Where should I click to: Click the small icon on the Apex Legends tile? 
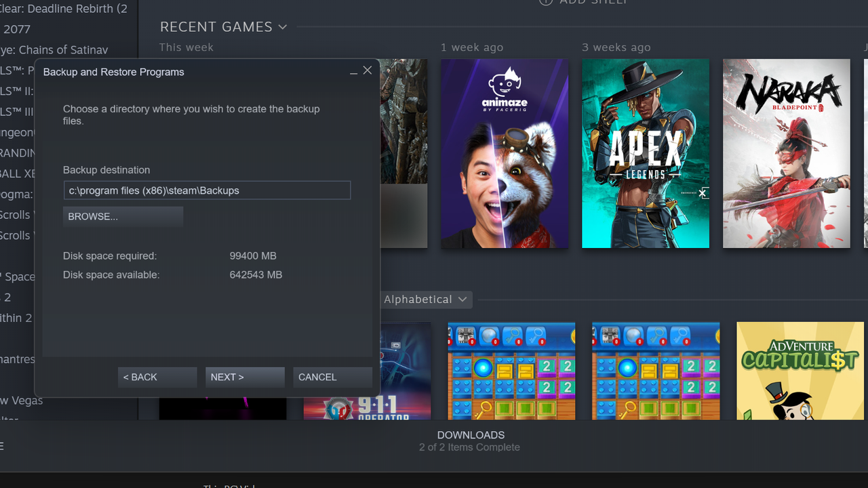click(703, 193)
